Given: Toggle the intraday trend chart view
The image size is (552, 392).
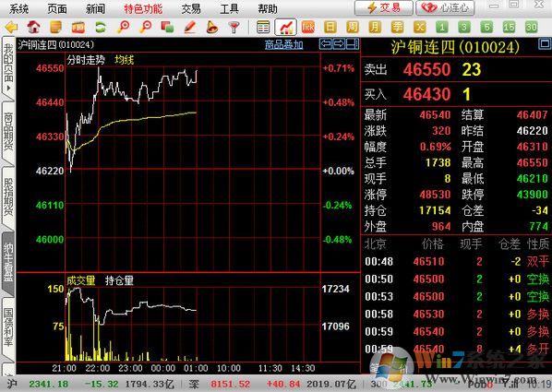Looking at the screenshot, I should 285,27.
